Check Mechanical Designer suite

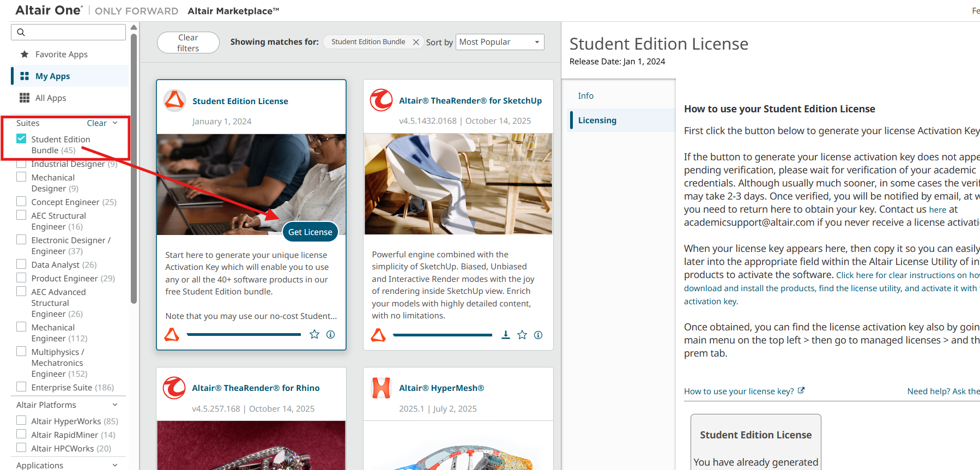21,177
